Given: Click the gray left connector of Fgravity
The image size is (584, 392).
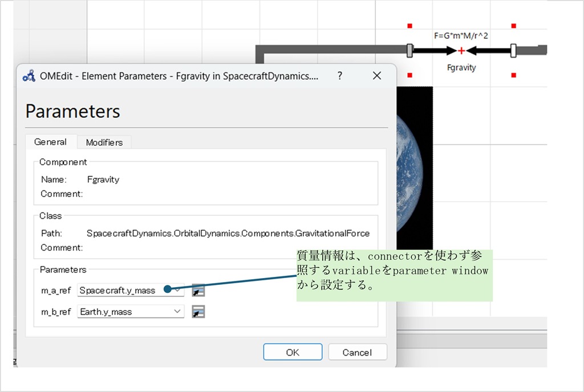Looking at the screenshot, I should pyautogui.click(x=409, y=51).
